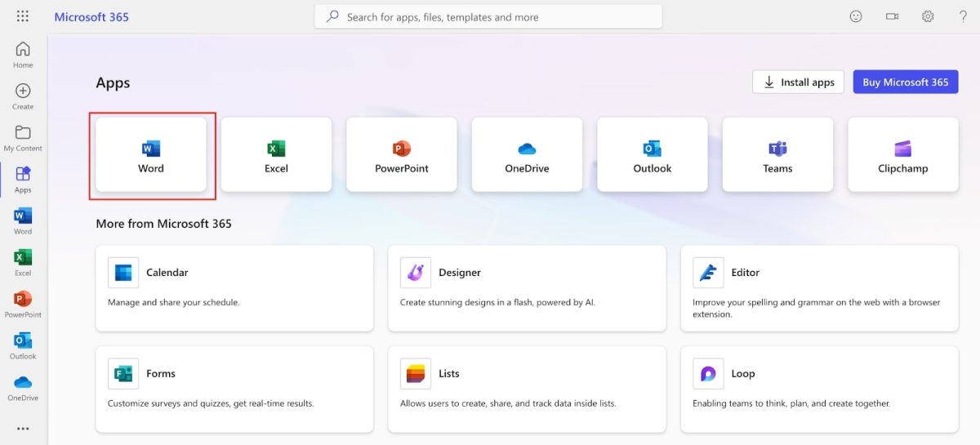
Task: Open Excel from the left sidebar
Action: point(23,263)
